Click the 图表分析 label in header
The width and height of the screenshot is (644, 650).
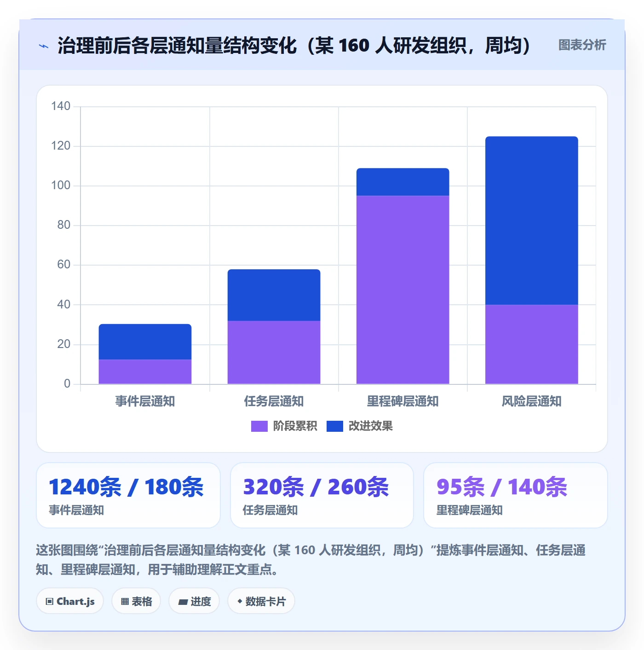(582, 45)
